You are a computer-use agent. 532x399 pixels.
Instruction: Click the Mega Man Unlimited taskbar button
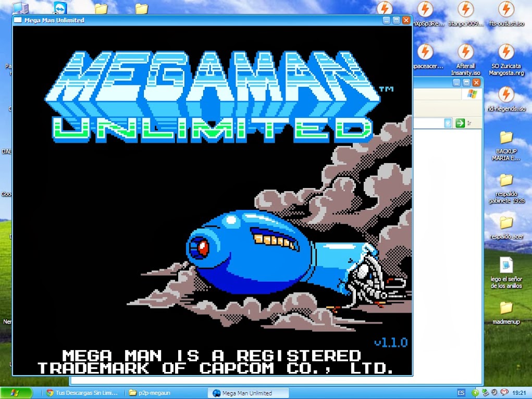click(x=248, y=393)
